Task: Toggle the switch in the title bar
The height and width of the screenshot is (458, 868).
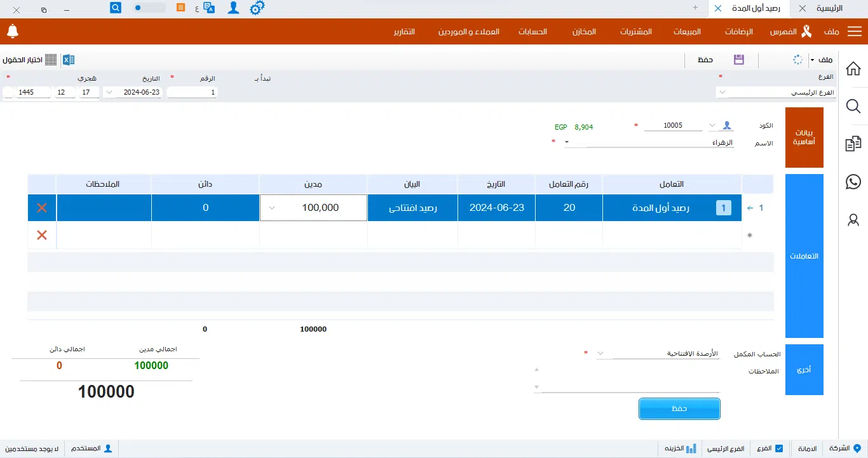Action: [150, 8]
